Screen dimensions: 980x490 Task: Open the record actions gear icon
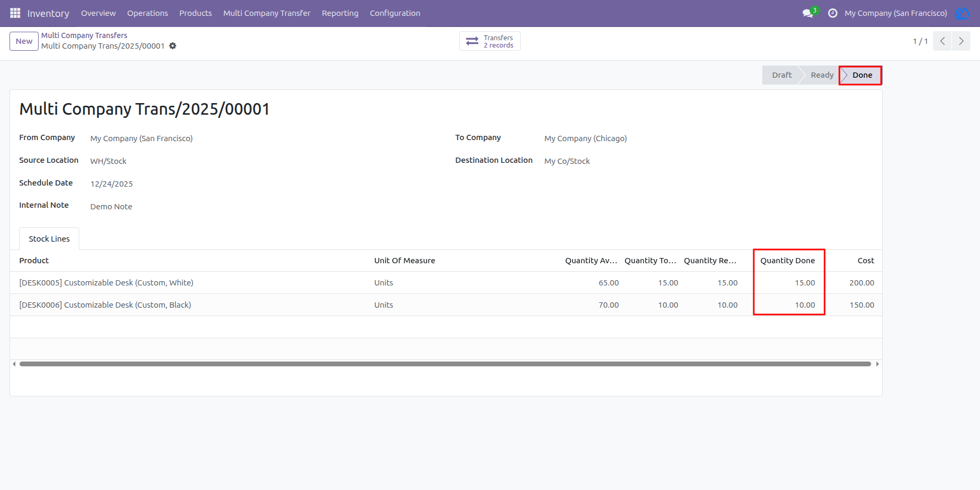point(173,46)
